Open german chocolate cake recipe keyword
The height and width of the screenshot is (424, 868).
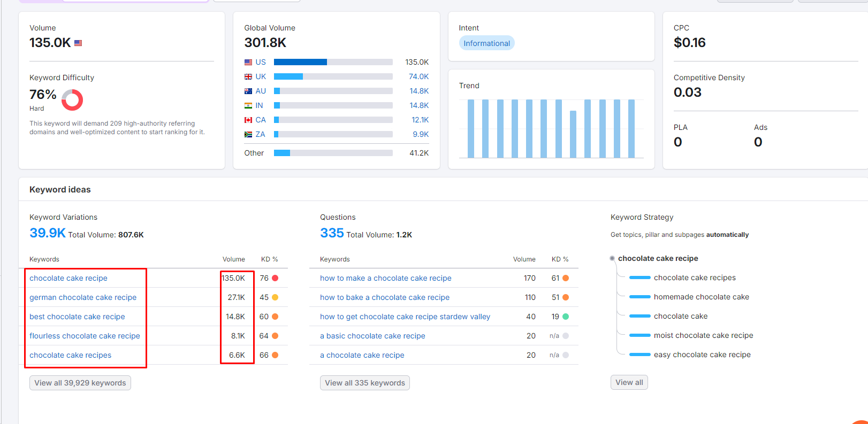pyautogui.click(x=83, y=297)
